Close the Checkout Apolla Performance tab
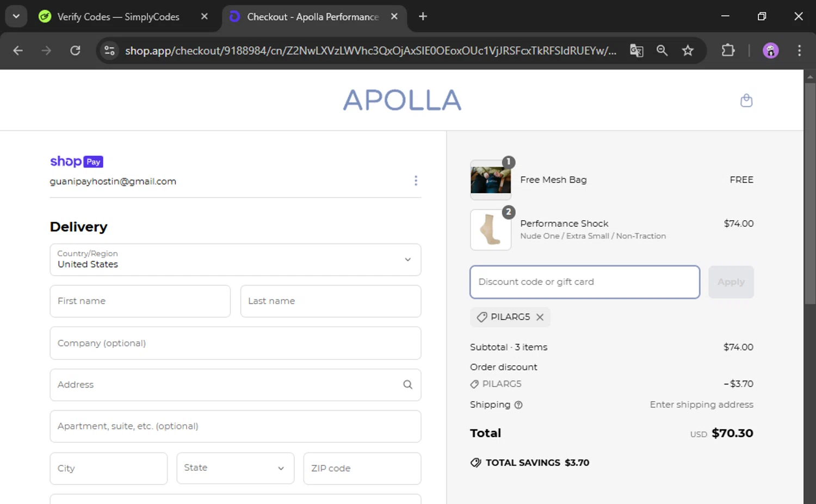The height and width of the screenshot is (504, 816). pos(394,16)
